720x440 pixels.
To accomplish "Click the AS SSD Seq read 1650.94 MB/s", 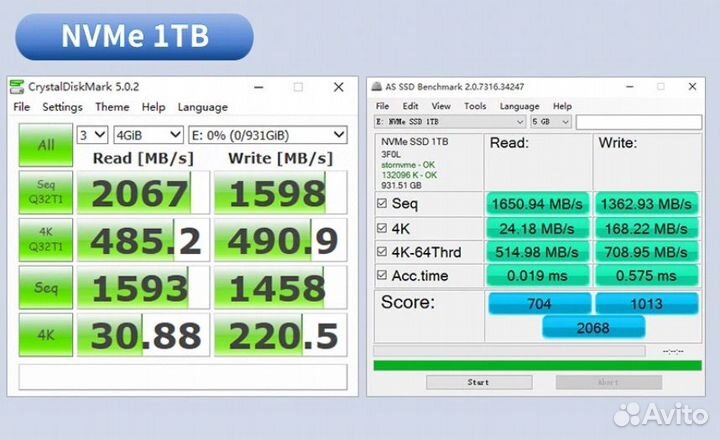I will click(537, 204).
